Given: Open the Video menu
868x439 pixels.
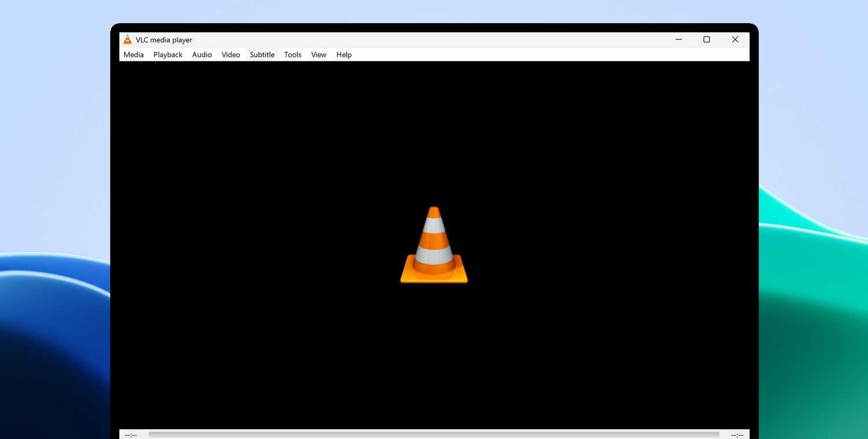Looking at the screenshot, I should 230,54.
